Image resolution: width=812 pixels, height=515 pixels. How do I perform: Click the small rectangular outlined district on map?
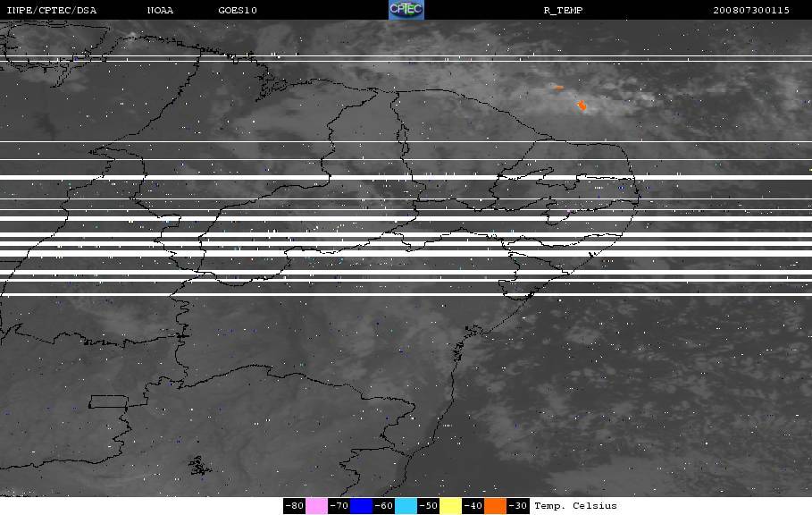pyautogui.click(x=109, y=401)
